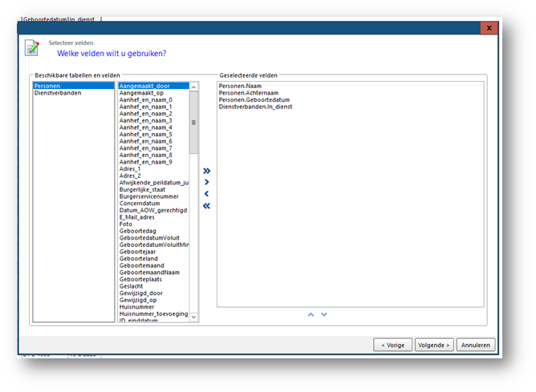
Task: Select the Aanhef_en_naam_1 field
Action: [153, 107]
